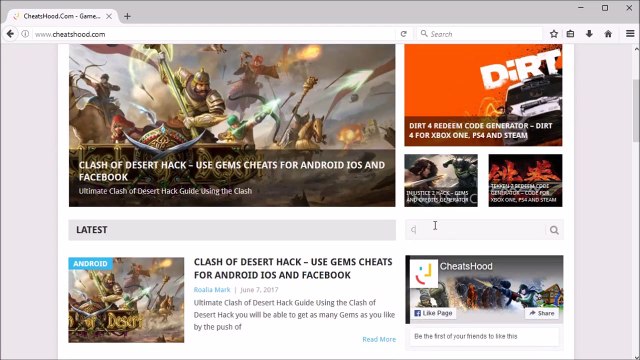Click the Read More link

(x=379, y=339)
